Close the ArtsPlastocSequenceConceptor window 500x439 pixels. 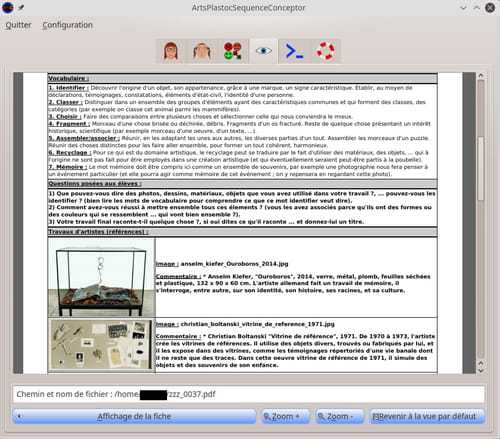pyautogui.click(x=490, y=8)
